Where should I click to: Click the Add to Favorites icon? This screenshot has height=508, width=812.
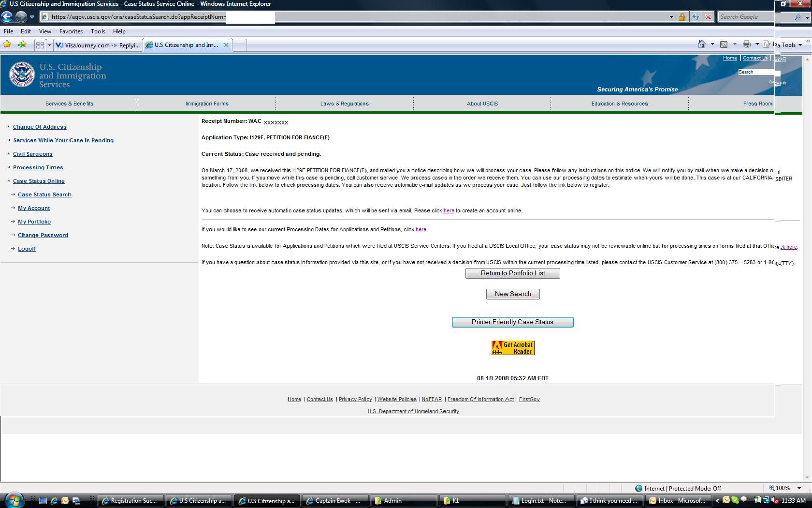[x=22, y=45]
